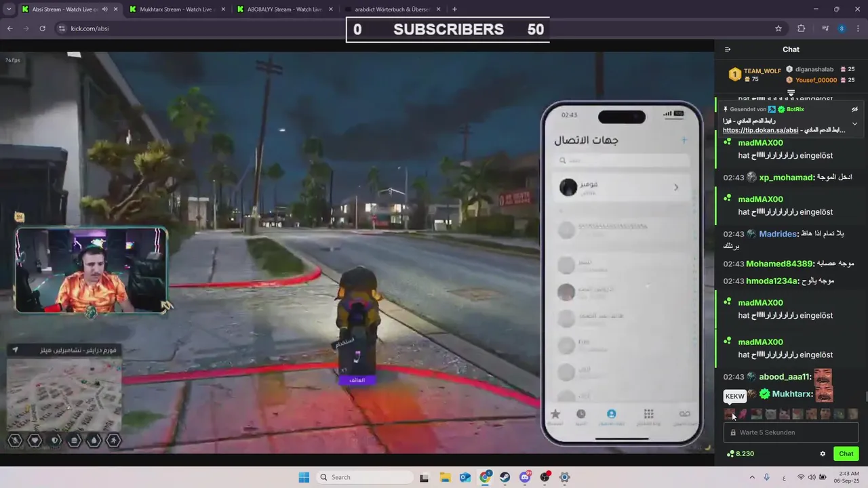Open Steam from the taskbar
Screen dimensions: 868x488
505,477
